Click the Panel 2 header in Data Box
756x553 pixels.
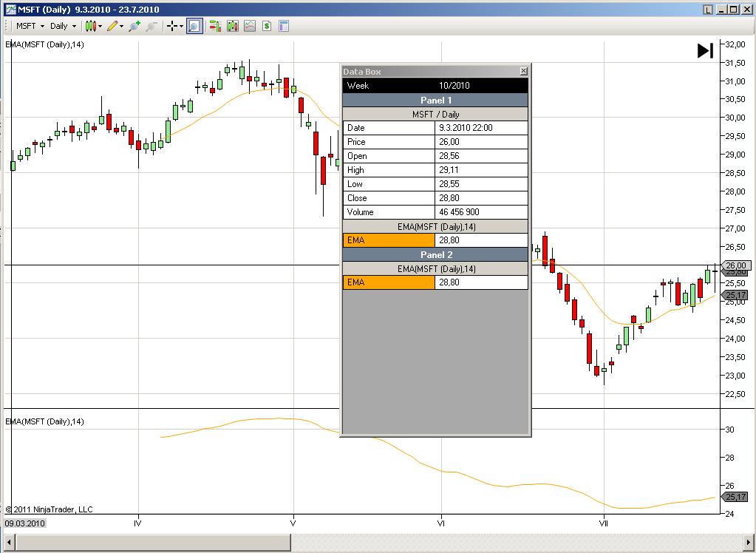pyautogui.click(x=435, y=254)
